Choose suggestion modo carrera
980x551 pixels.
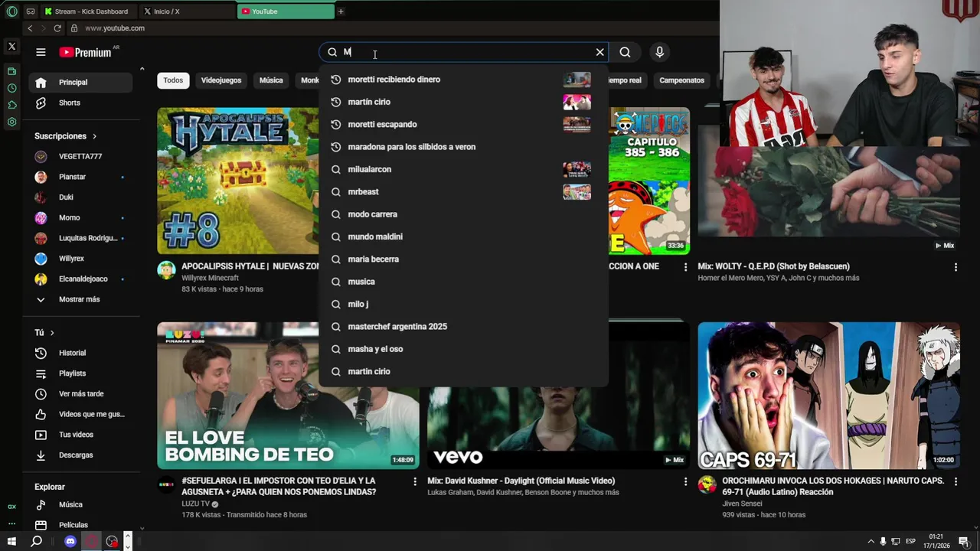click(x=463, y=214)
